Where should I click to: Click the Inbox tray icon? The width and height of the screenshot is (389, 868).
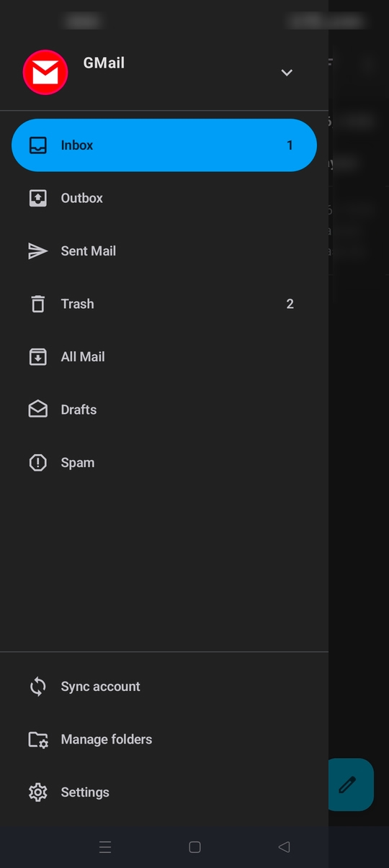(37, 145)
